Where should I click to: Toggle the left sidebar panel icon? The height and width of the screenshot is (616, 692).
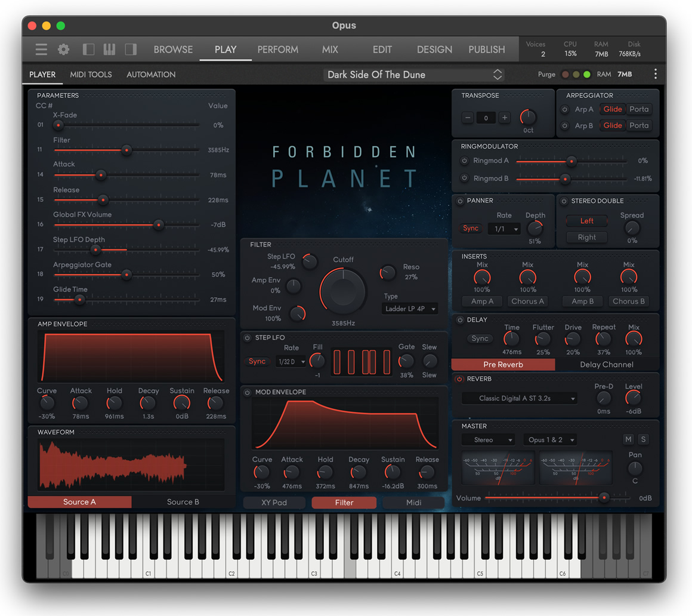tap(89, 50)
